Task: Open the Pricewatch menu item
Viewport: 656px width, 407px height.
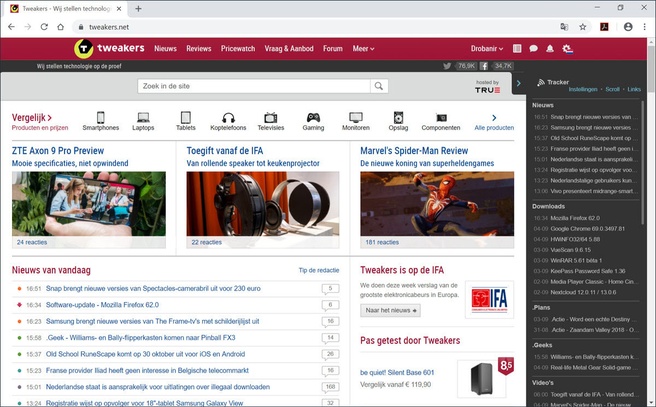Action: pyautogui.click(x=238, y=49)
